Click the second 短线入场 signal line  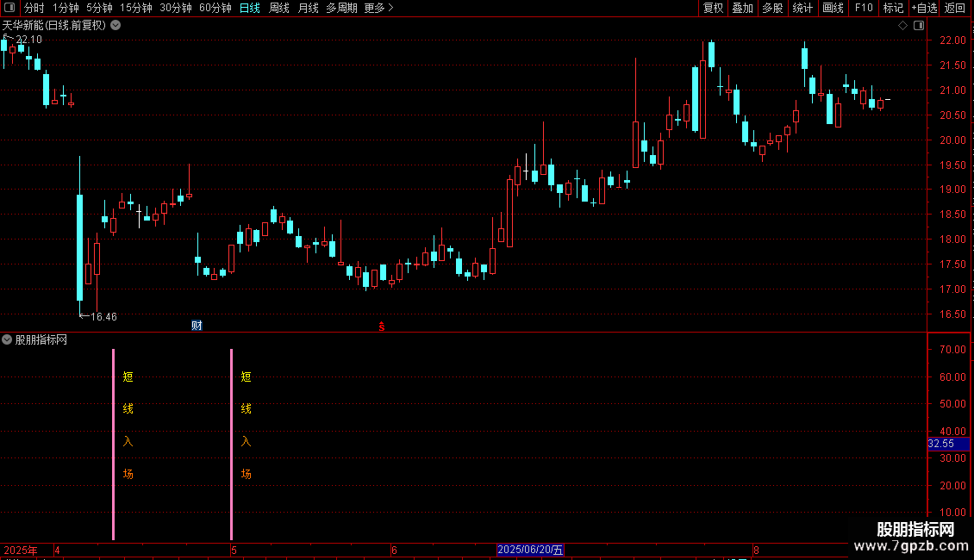coord(231,444)
